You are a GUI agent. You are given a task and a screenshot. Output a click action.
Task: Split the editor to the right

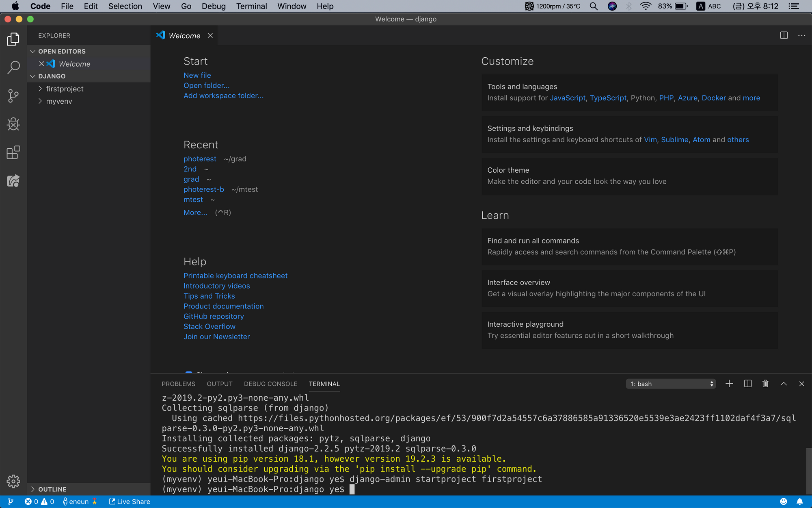pos(784,35)
